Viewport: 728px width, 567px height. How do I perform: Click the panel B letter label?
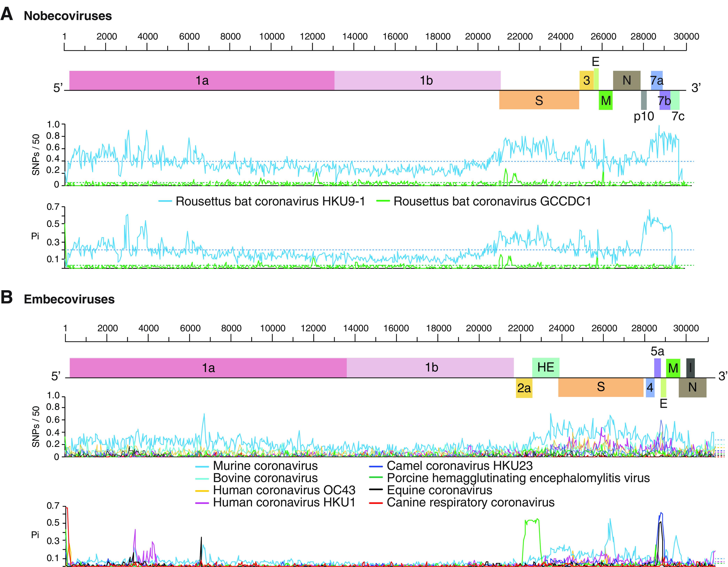coord(7,297)
